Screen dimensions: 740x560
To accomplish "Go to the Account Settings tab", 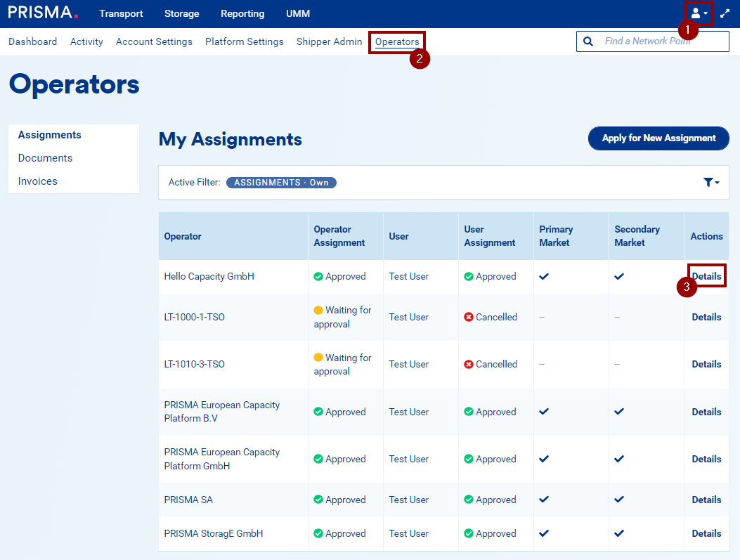I will tap(154, 41).
